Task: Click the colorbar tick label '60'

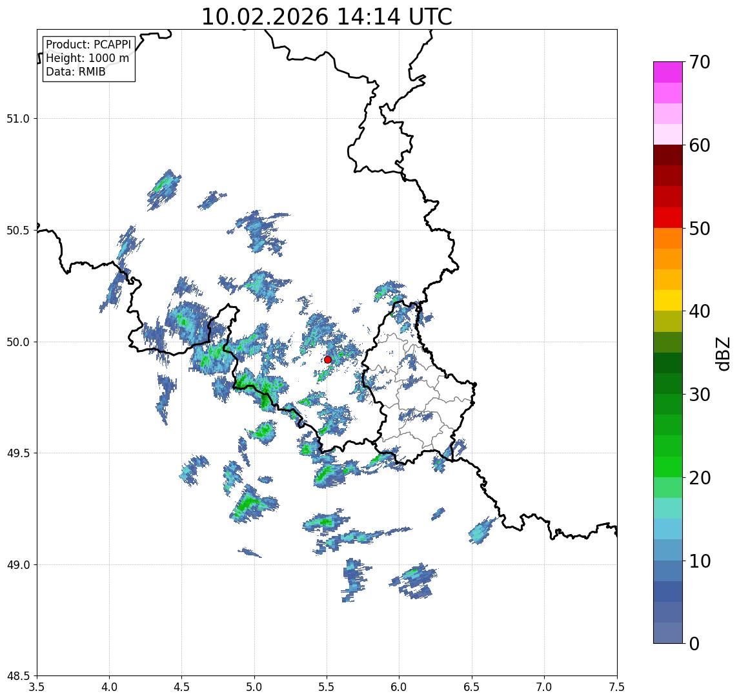Action: (700, 146)
